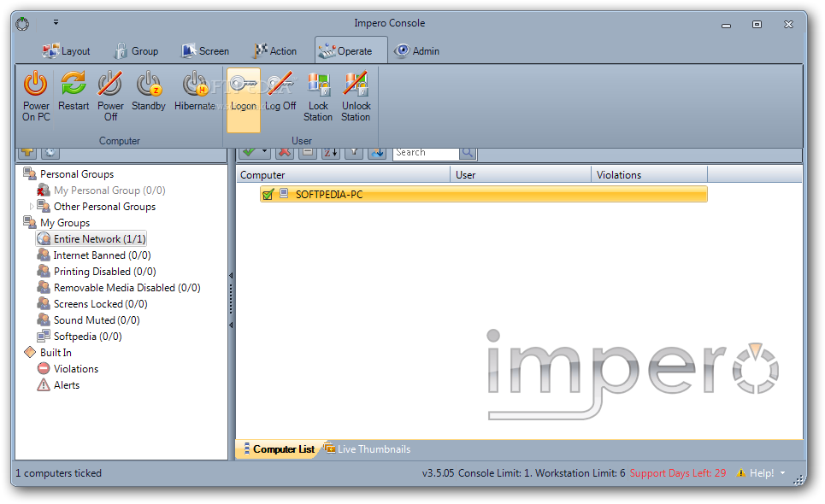This screenshot has width=825, height=504.
Task: Click the red X untick icon
Action: point(285,152)
